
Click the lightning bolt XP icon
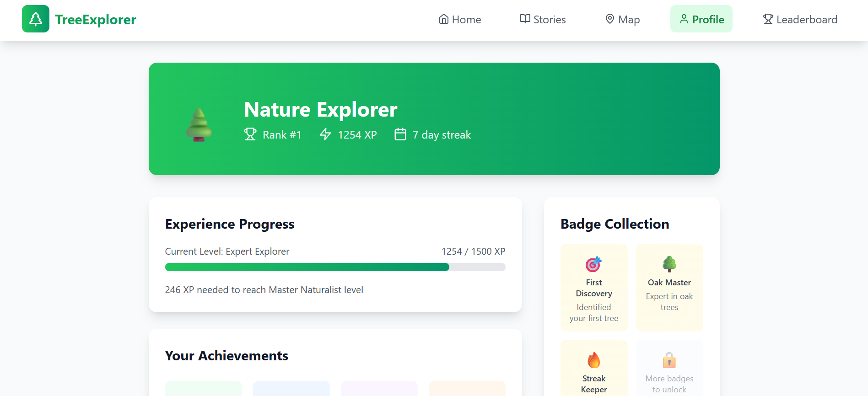pos(325,134)
